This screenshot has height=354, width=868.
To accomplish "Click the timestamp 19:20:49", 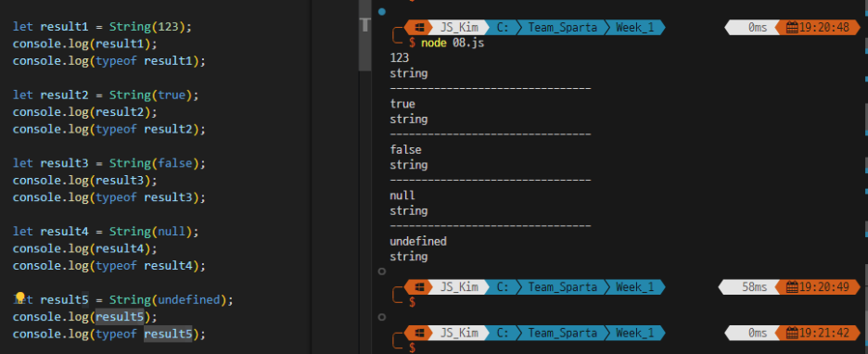I will [823, 287].
